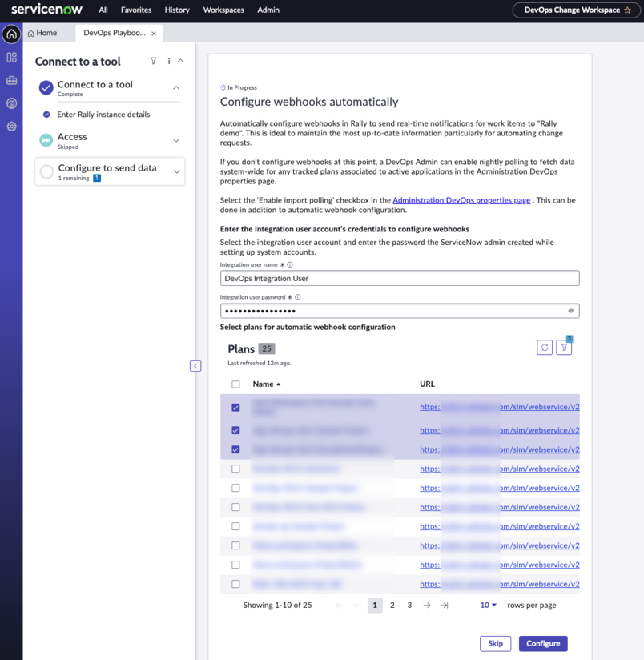Viewport: 644px width, 660px height.
Task: Focus the Integration user name field
Action: tap(400, 278)
